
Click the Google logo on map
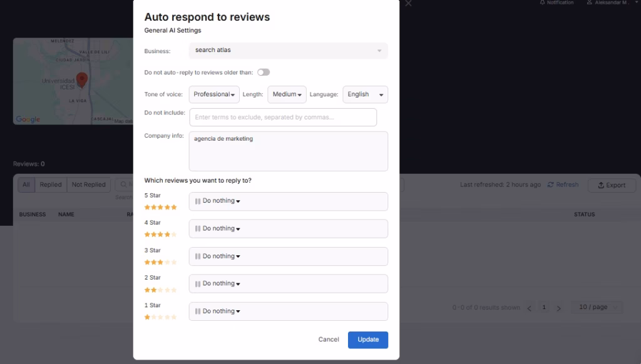28,119
